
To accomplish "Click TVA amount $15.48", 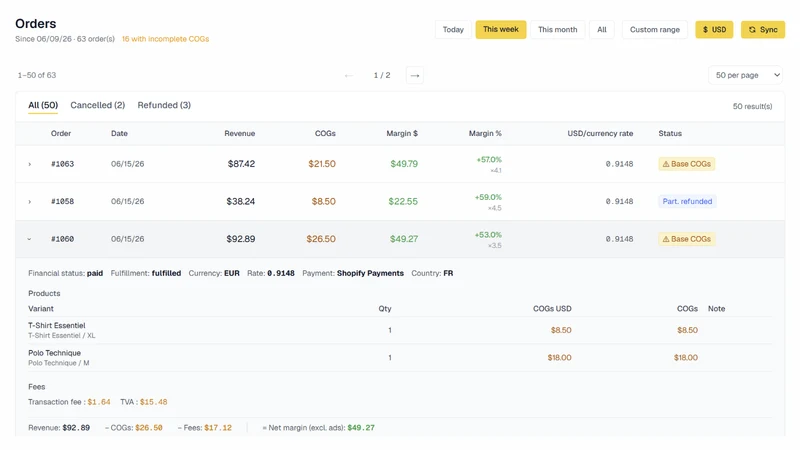I will point(154,402).
